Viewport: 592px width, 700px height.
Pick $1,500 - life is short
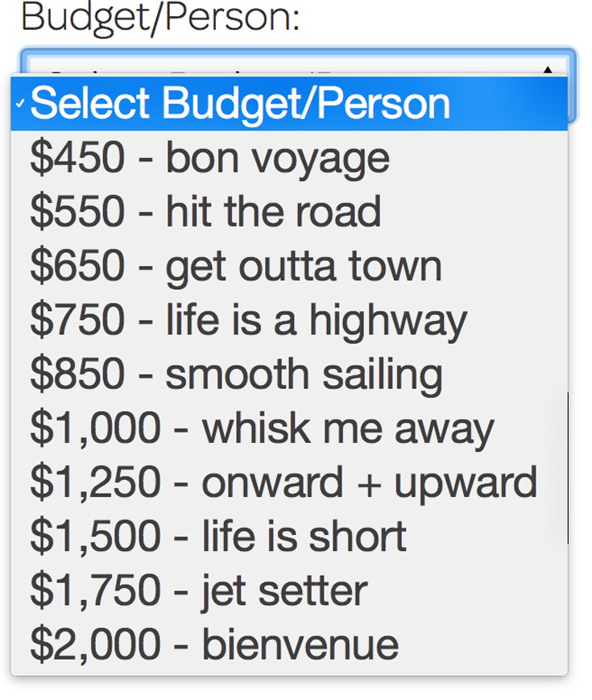click(217, 536)
